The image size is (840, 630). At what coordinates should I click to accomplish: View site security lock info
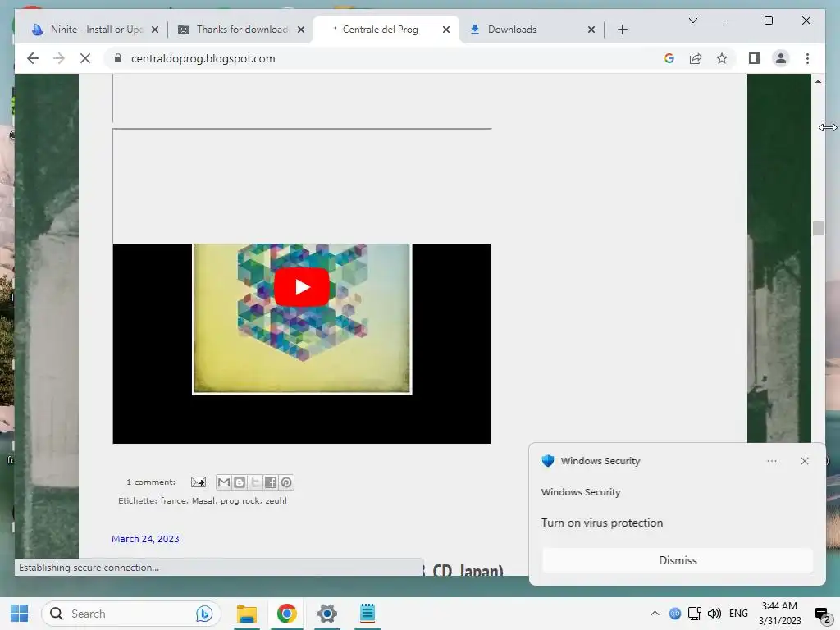118,58
